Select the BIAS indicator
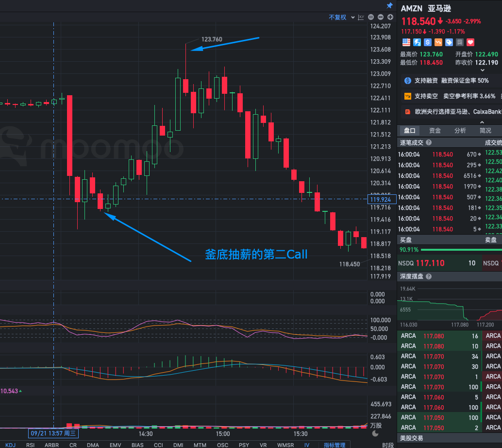 click(x=137, y=445)
